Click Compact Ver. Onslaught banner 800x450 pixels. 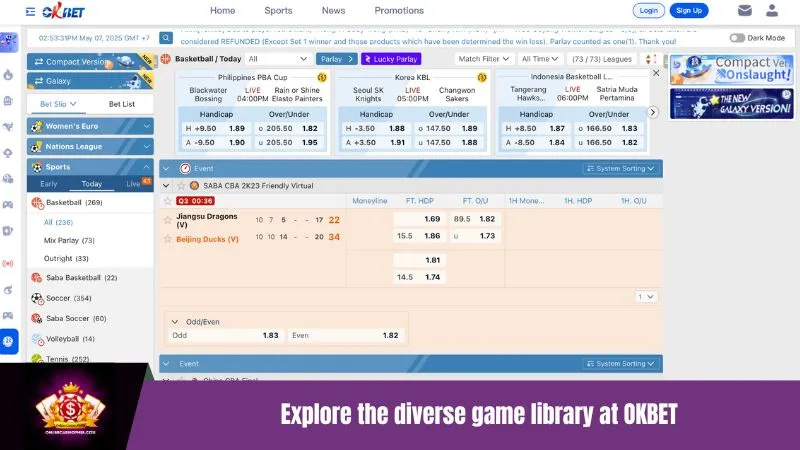[x=732, y=69]
